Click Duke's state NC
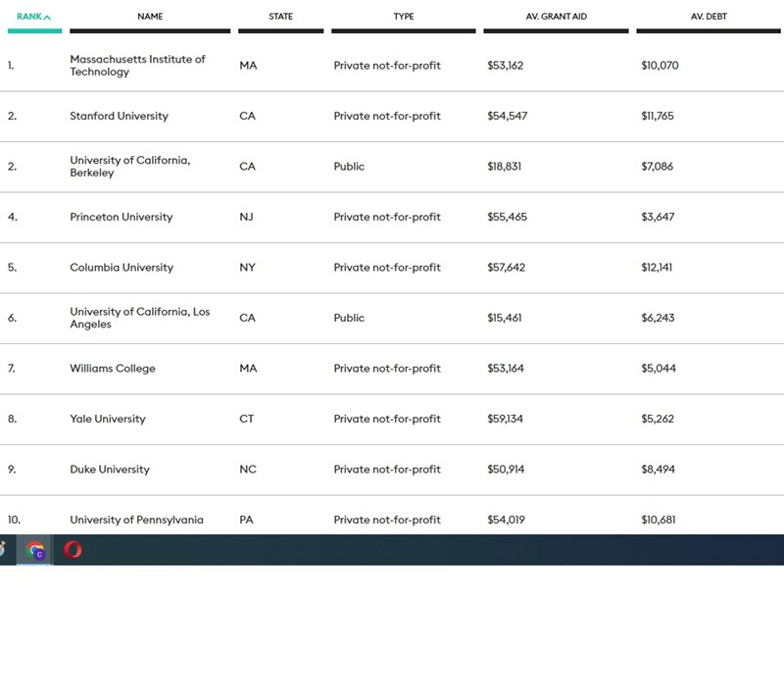 point(248,470)
